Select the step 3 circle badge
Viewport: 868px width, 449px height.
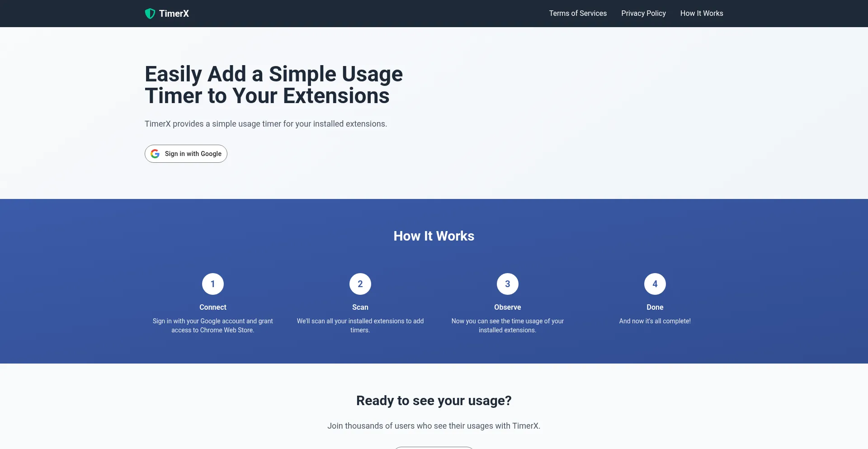click(x=508, y=284)
